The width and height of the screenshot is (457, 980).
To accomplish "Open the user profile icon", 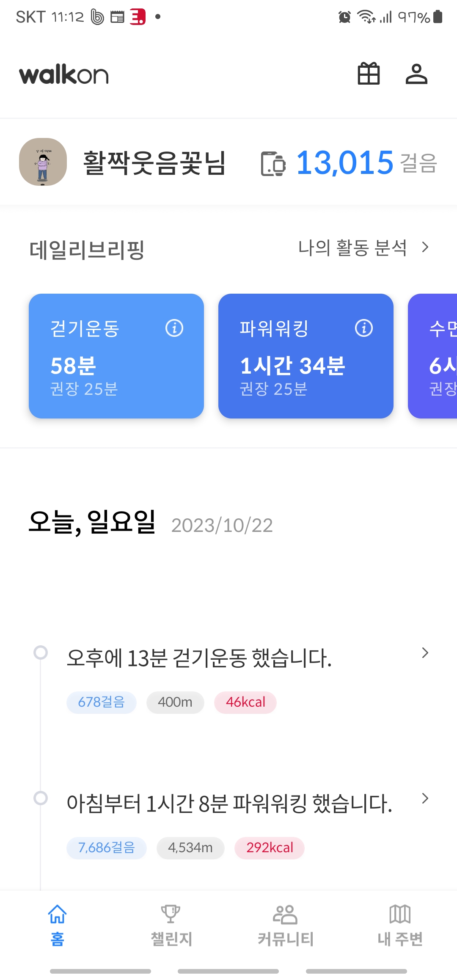I will click(x=416, y=74).
